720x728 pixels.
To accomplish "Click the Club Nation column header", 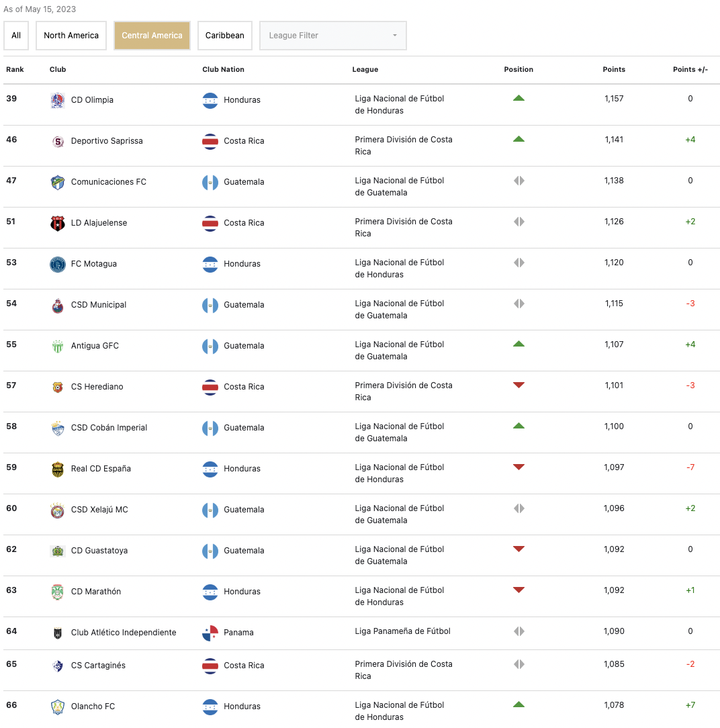I will point(223,69).
